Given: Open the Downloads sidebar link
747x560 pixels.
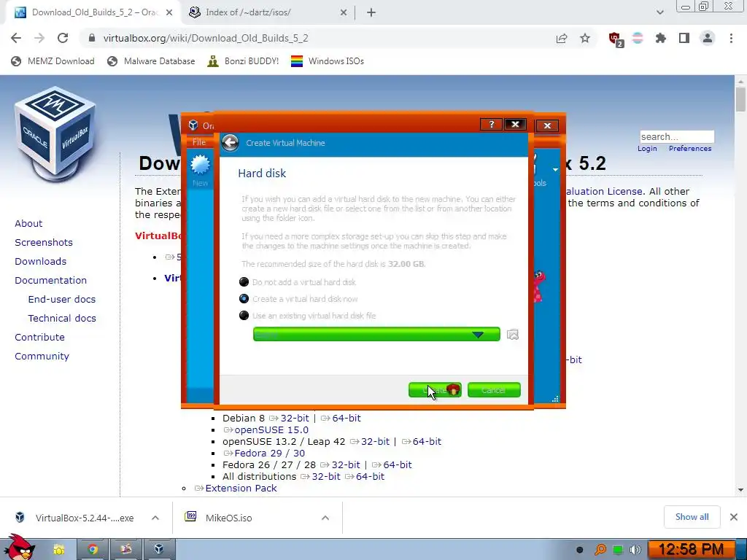Looking at the screenshot, I should pos(41,262).
